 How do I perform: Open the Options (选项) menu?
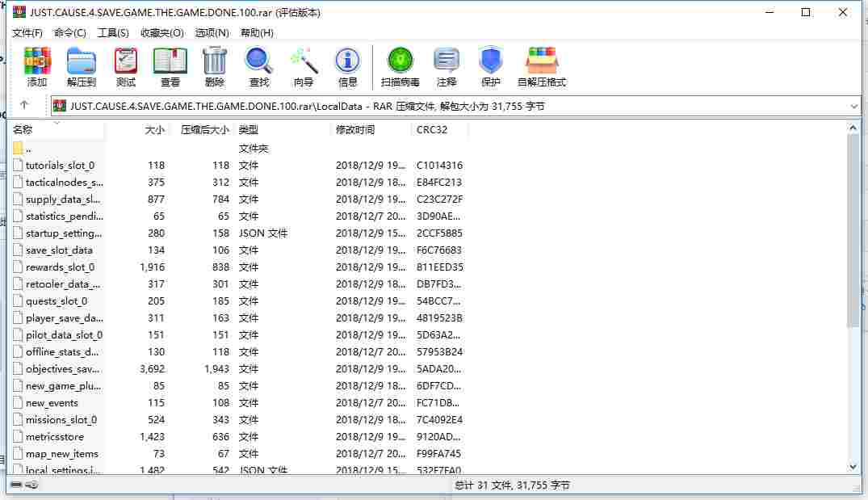click(212, 32)
